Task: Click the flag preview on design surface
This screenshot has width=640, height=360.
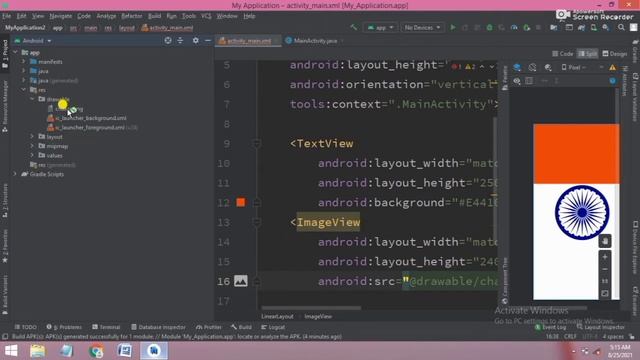Action: 576,211
